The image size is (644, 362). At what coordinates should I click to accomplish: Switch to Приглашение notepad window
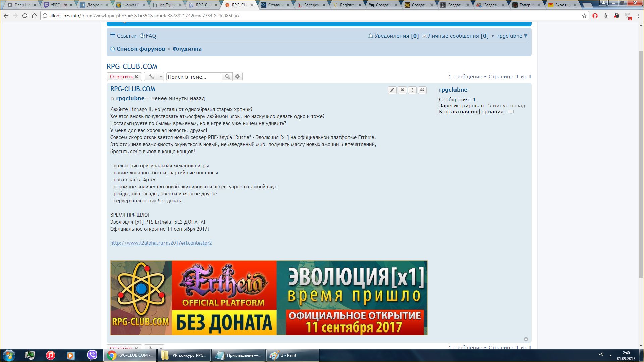[238, 355]
